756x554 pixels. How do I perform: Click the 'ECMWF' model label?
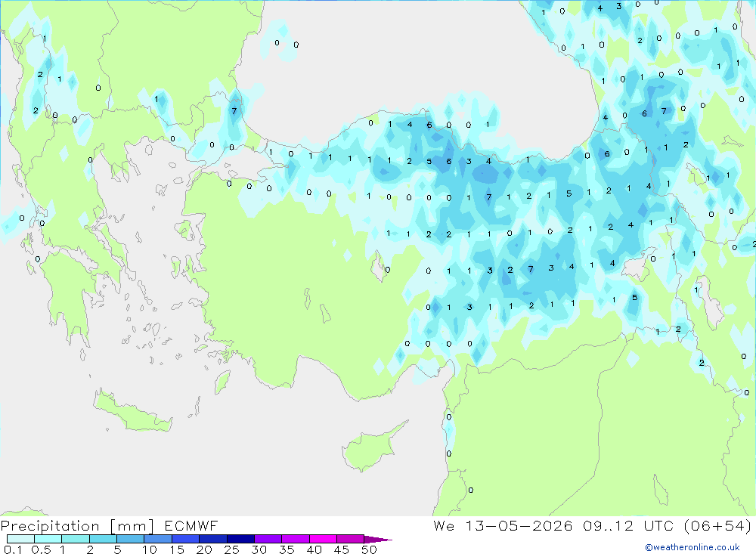pyautogui.click(x=191, y=525)
